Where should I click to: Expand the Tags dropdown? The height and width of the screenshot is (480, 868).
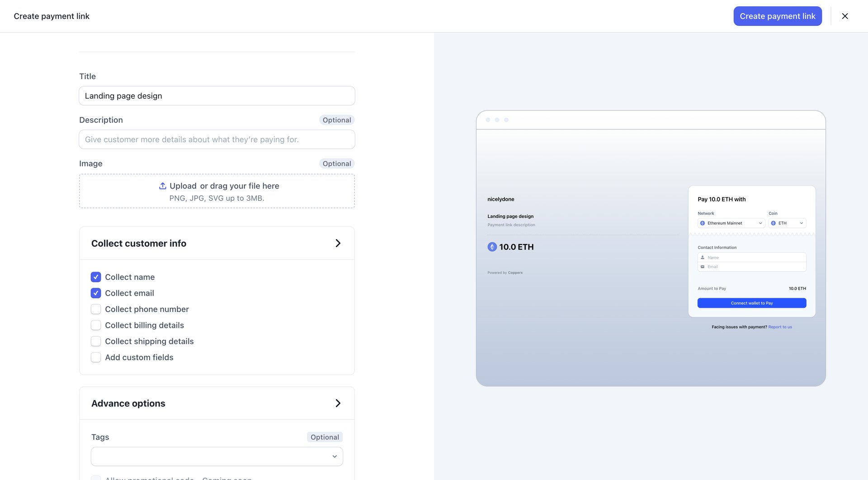[335, 456]
